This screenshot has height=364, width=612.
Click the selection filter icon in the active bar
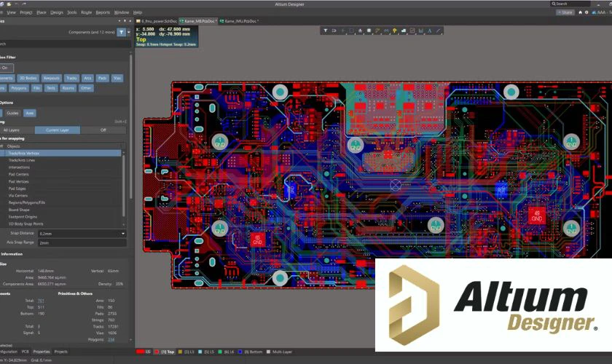click(326, 31)
